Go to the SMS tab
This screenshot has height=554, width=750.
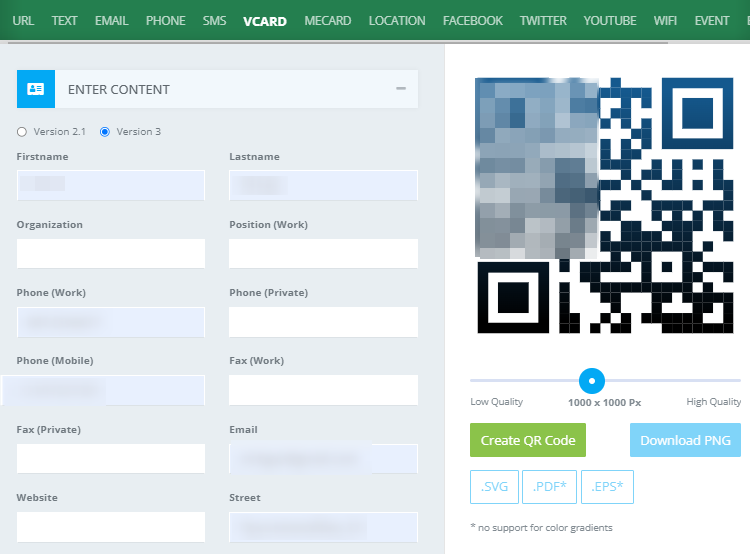[214, 21]
